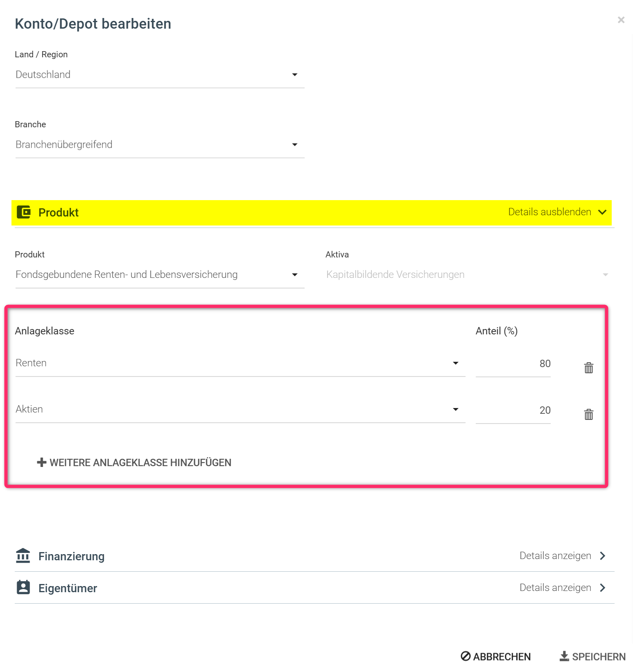
Task: Delete the Renten asset class row
Action: point(588,368)
